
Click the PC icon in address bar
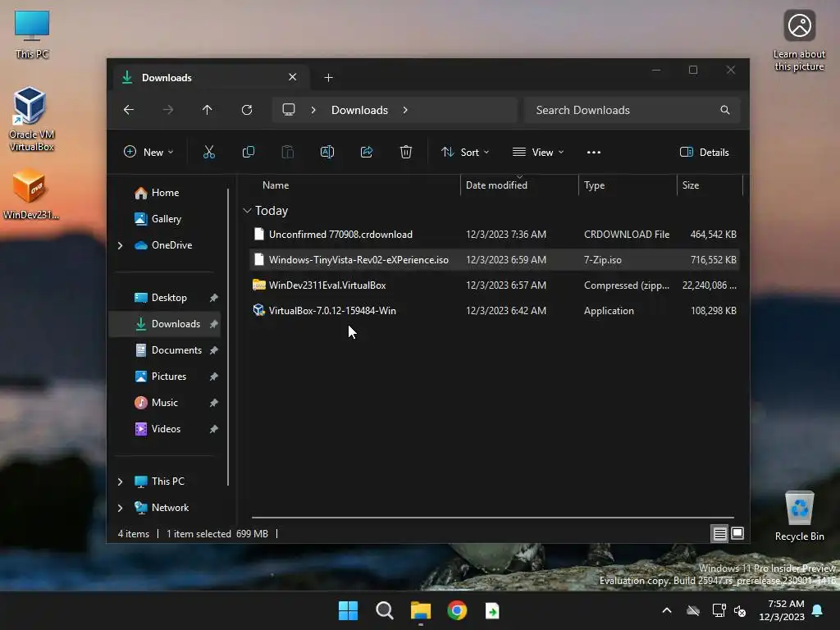coord(289,110)
